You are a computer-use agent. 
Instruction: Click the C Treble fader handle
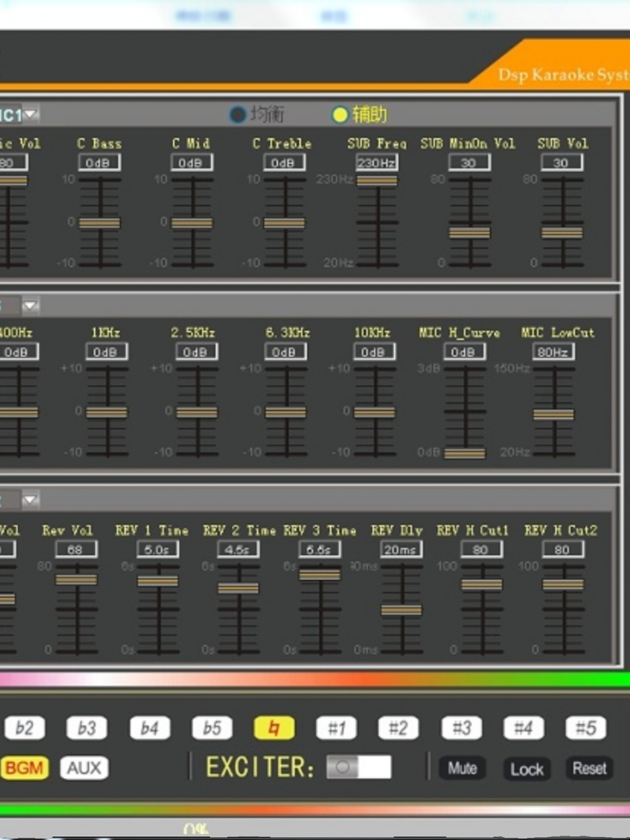[285, 223]
